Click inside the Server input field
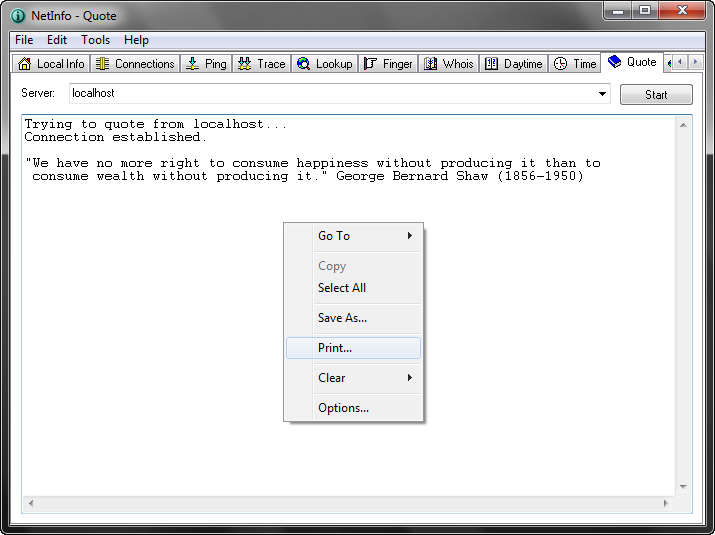Image resolution: width=715 pixels, height=535 pixels. pyautogui.click(x=330, y=94)
